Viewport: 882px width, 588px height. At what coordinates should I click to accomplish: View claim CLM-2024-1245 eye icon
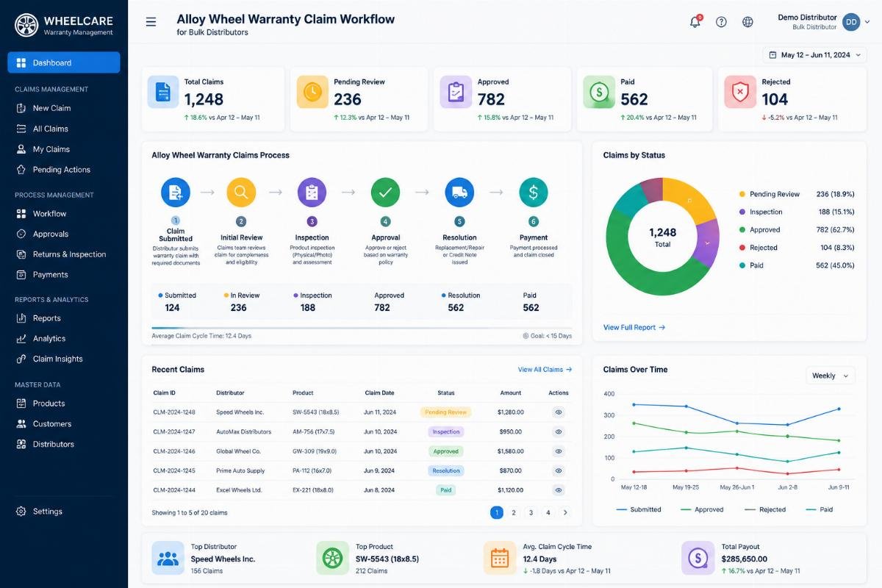coord(559,470)
